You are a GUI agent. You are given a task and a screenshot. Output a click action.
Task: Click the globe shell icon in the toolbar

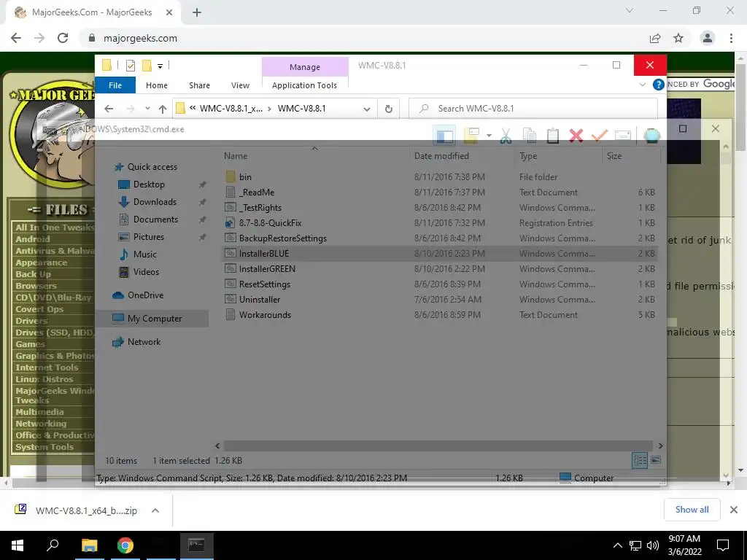coord(651,136)
